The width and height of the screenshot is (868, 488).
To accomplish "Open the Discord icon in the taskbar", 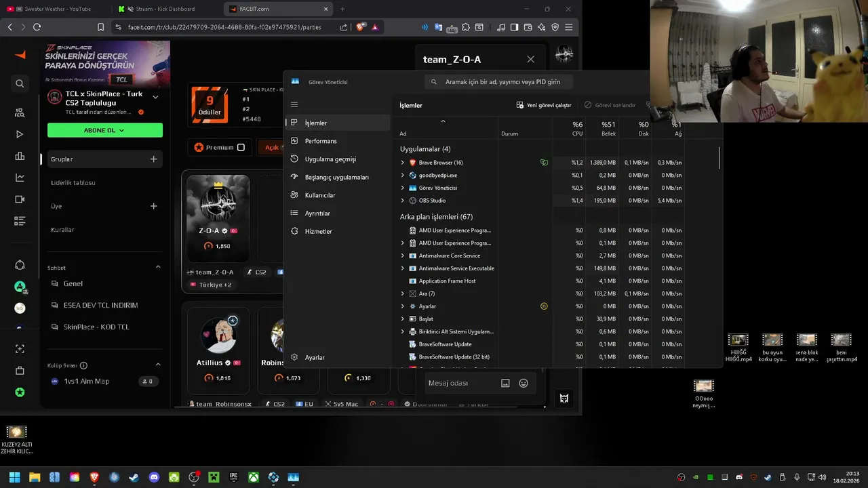I will point(154,477).
